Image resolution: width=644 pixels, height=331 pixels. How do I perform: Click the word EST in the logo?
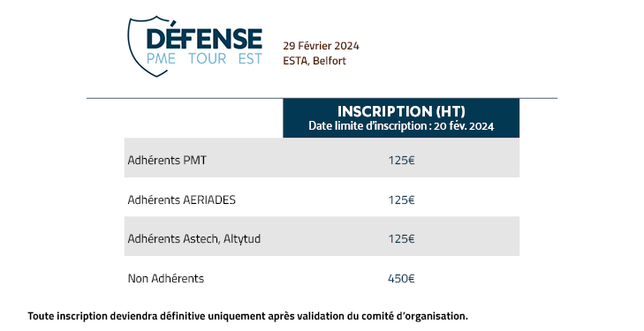point(250,59)
